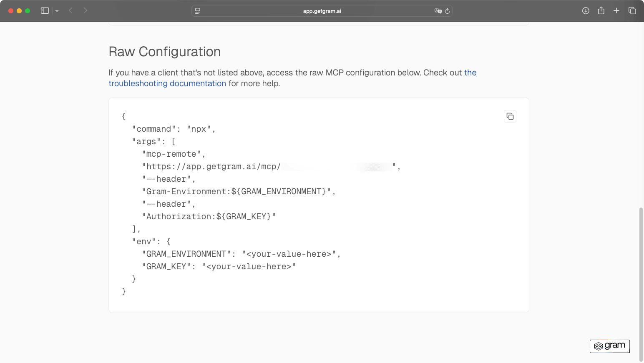Click the Share icon
The height and width of the screenshot is (363, 644).
point(601,10)
